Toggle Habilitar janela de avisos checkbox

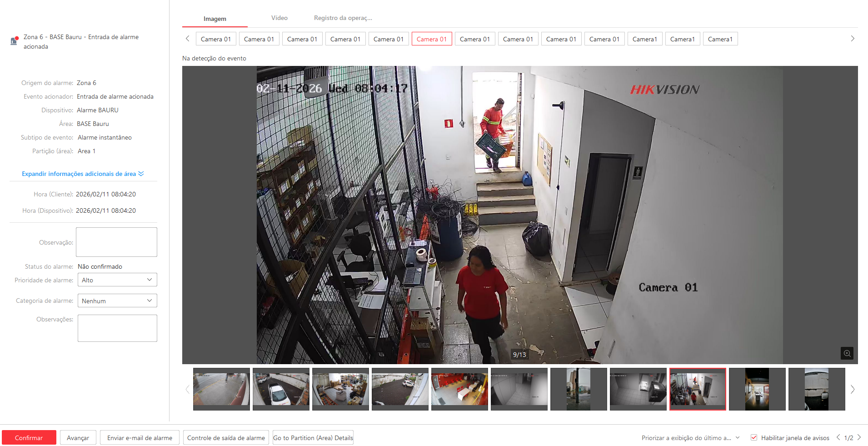tap(754, 437)
